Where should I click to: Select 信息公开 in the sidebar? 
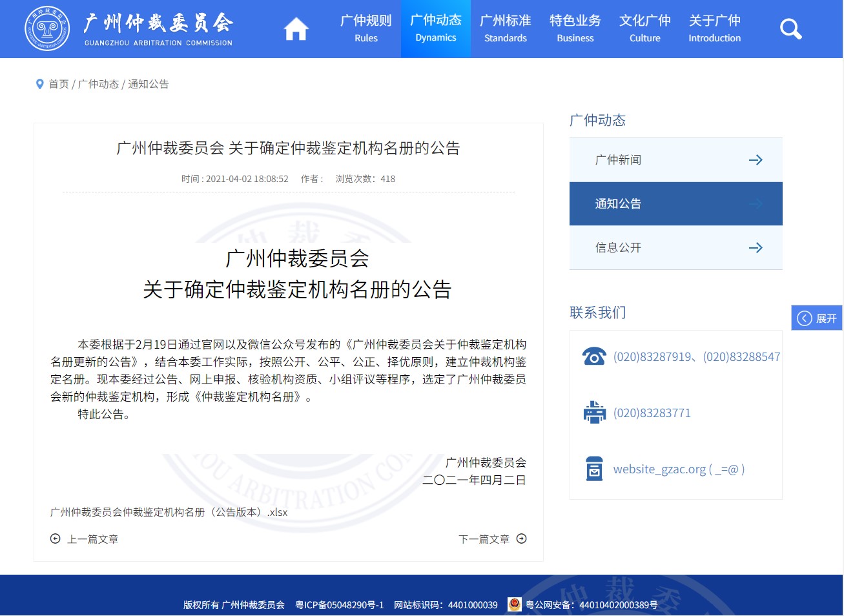(x=676, y=248)
